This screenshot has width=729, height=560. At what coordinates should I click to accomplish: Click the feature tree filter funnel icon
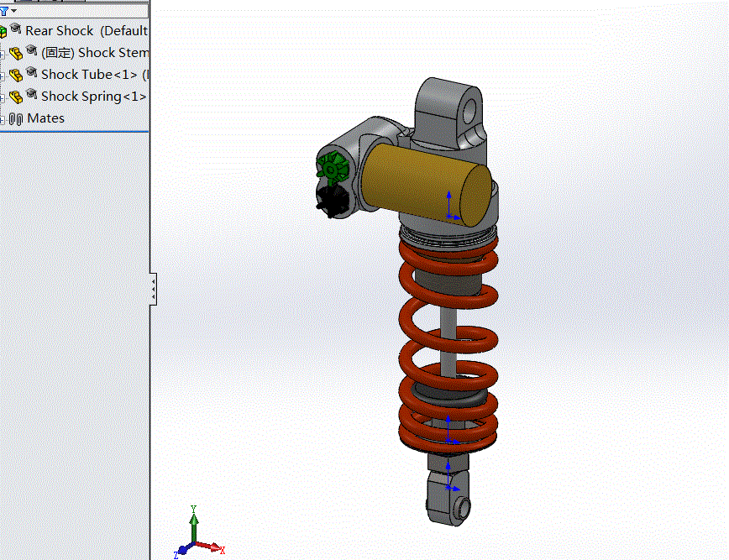(x=3, y=11)
